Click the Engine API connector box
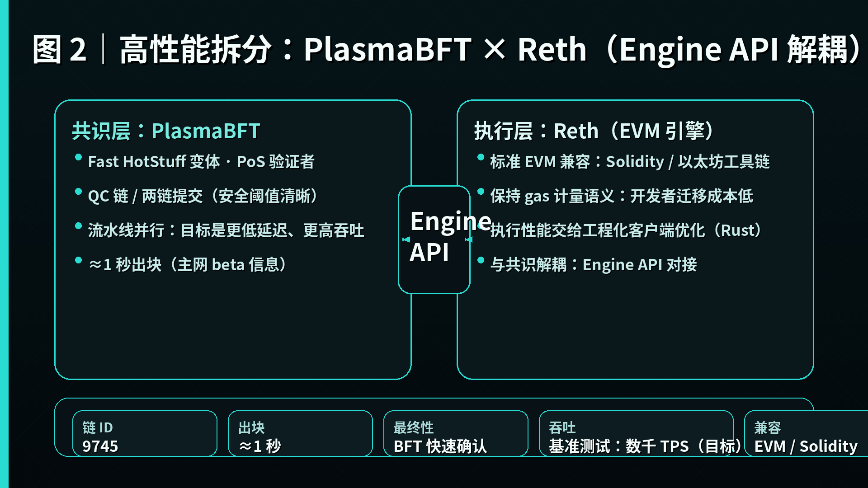868x488 pixels. point(434,276)
